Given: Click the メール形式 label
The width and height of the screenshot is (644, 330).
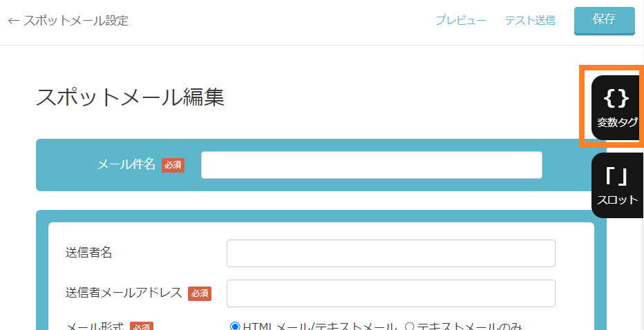Looking at the screenshot, I should 94,327.
